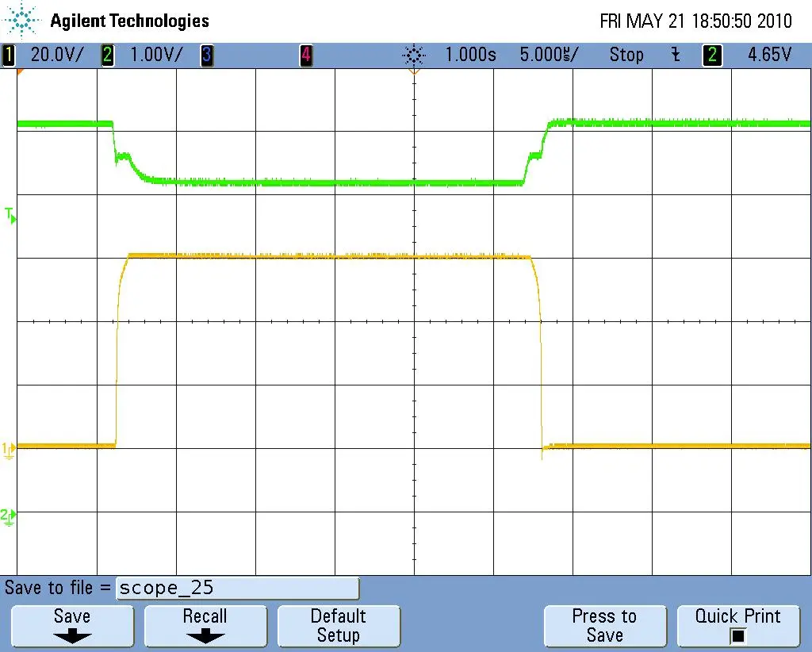812x652 pixels.
Task: Click the date and time readout
Action: coord(695,21)
